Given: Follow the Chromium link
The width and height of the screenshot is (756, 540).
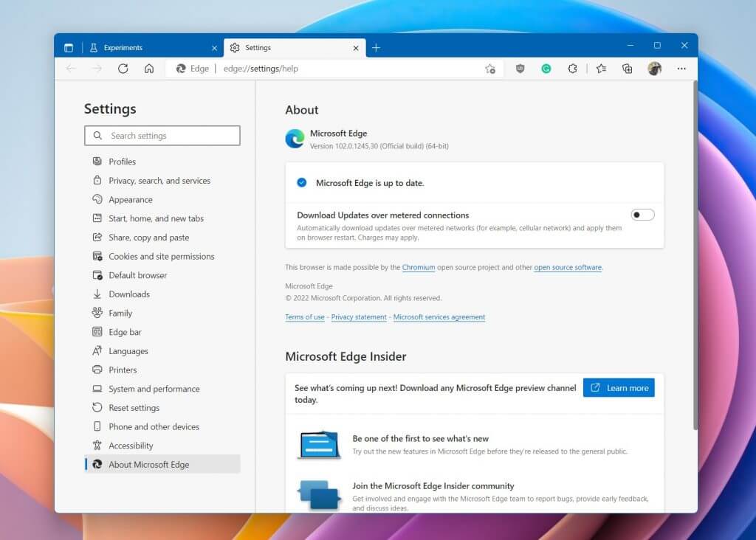Looking at the screenshot, I should point(419,267).
